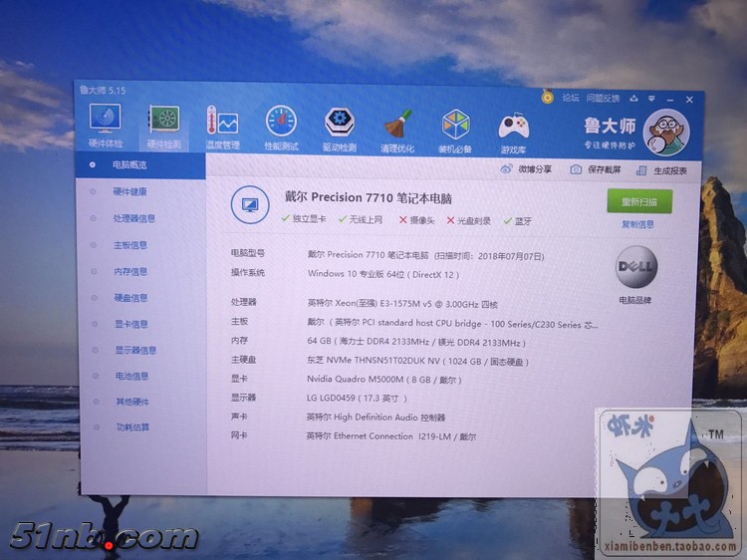Click the 鲁大师 mascot avatar

click(666, 133)
